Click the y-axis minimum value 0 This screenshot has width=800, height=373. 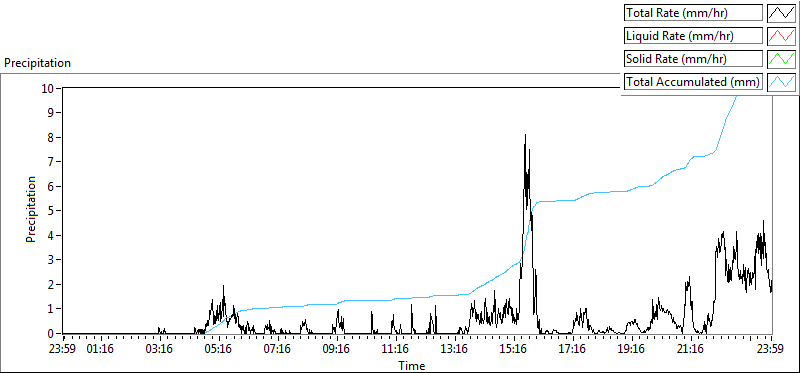(52, 333)
